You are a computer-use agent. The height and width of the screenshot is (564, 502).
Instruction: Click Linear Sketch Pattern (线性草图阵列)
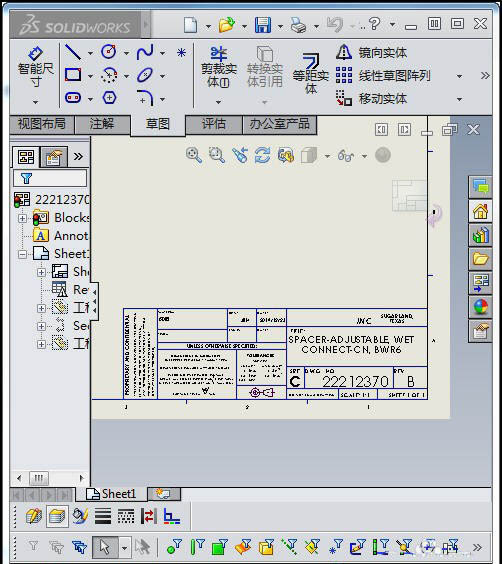[383, 76]
